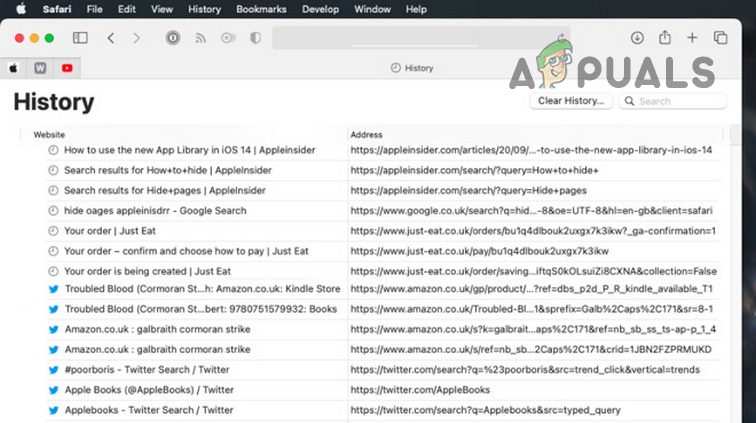756x423 pixels.
Task: Open the History menu
Action: (x=204, y=9)
